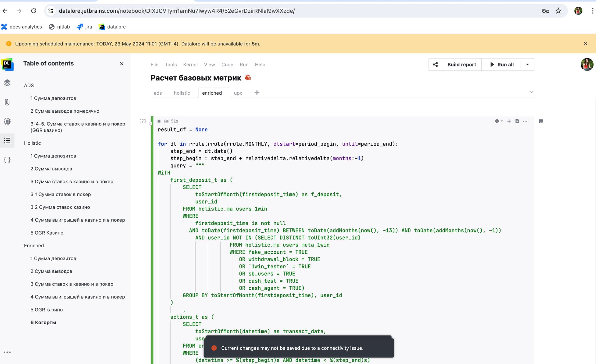Dismiss the maintenance banner
The image size is (596, 364).
click(x=585, y=44)
